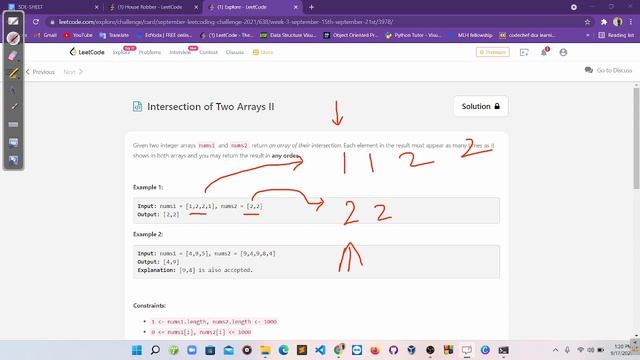Viewport: 640px width, 360px height.
Task: Open LeetCode notifications bell
Action: pos(544,52)
